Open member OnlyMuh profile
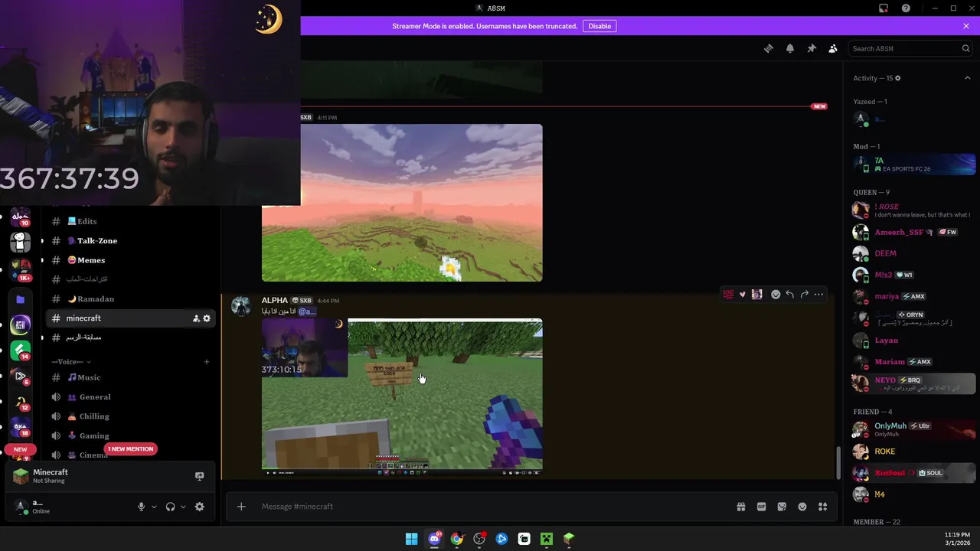980x551 pixels. 914,429
